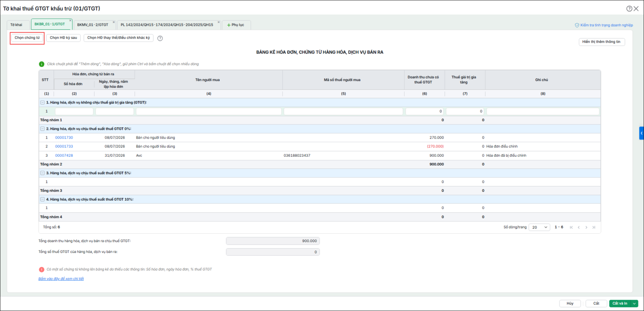Add a new Phụ lục tab

point(236,25)
